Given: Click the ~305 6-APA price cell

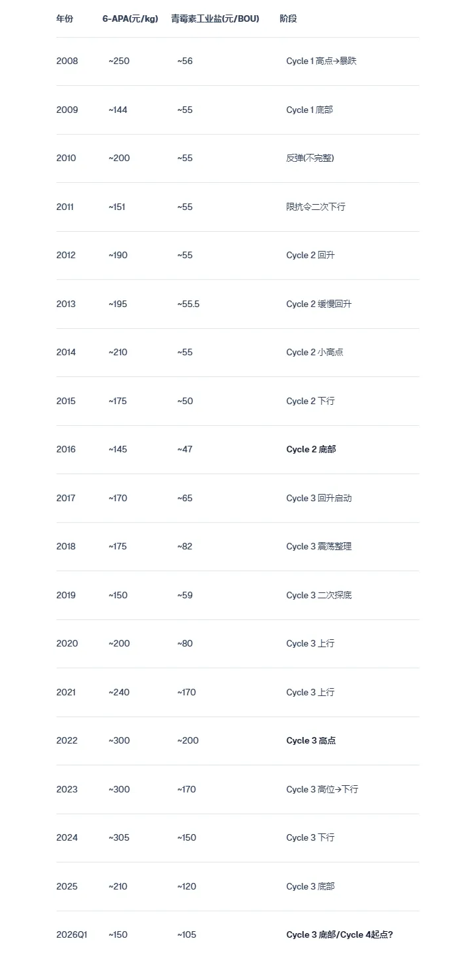Looking at the screenshot, I should click(119, 838).
